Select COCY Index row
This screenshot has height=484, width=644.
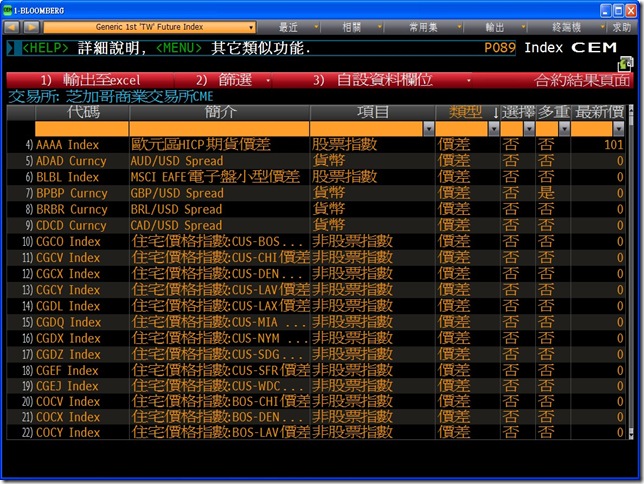pos(316,432)
